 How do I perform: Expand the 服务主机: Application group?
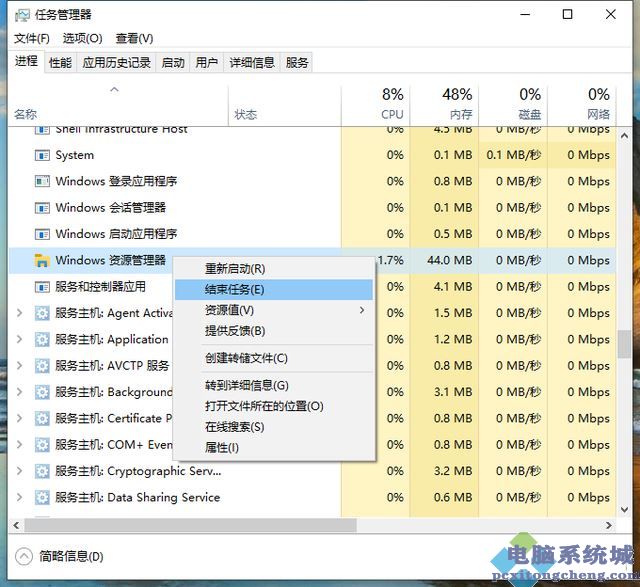pyautogui.click(x=19, y=339)
